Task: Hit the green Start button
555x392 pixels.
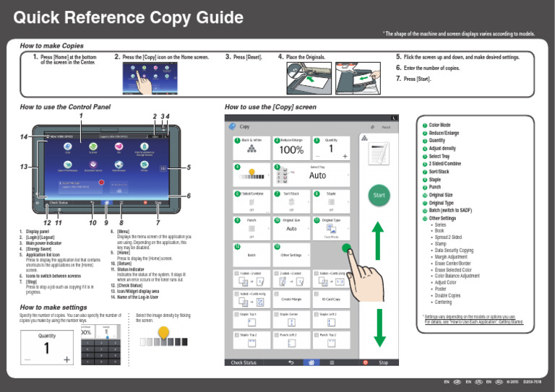Action: tap(379, 195)
